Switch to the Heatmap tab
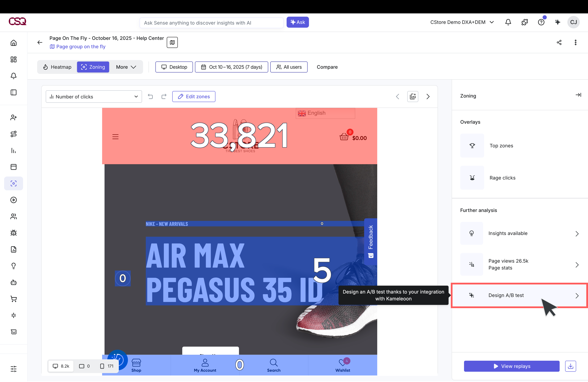Viewport: 588px width, 382px height. tap(57, 67)
